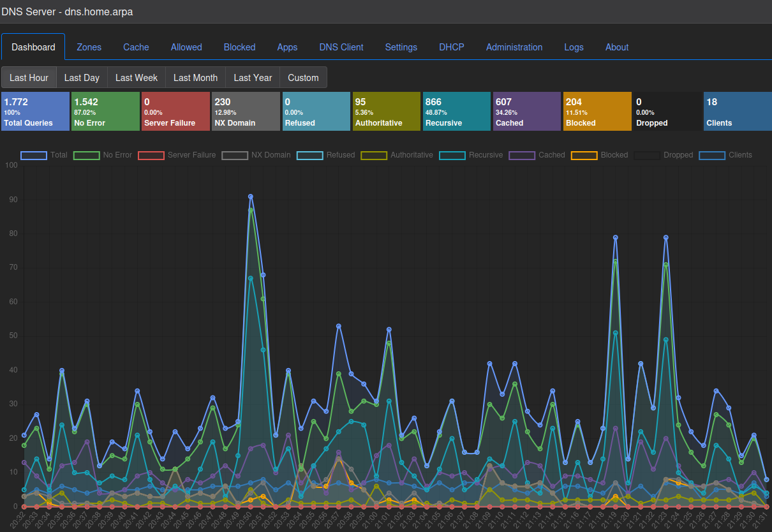The height and width of the screenshot is (532, 772).
Task: Click the Server Failure stat card
Action: click(x=175, y=112)
